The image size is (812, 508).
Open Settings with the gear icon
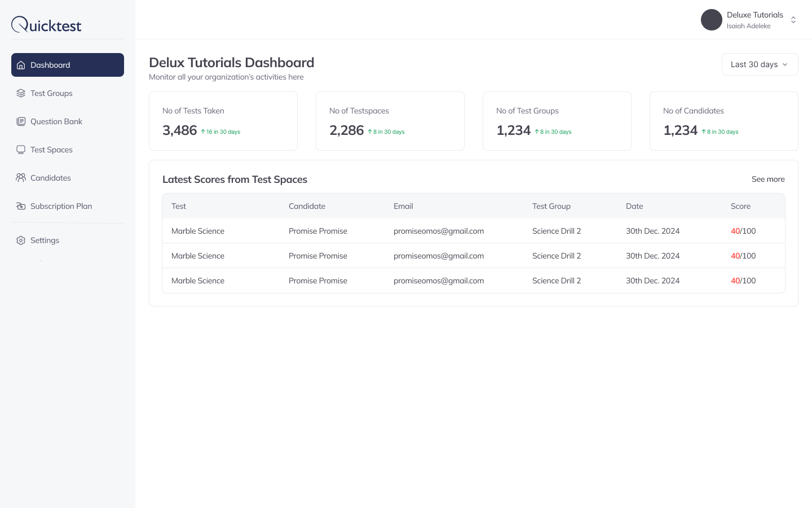click(21, 240)
